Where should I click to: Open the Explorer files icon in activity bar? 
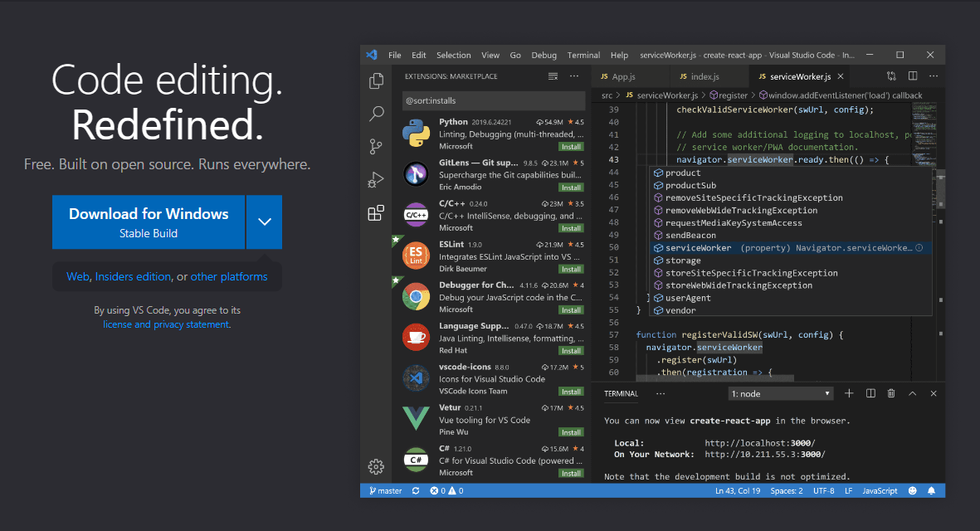(x=376, y=80)
